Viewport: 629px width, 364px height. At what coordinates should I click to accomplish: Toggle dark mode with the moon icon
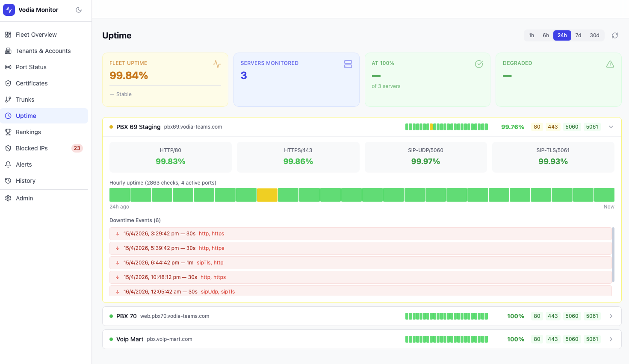pyautogui.click(x=79, y=10)
